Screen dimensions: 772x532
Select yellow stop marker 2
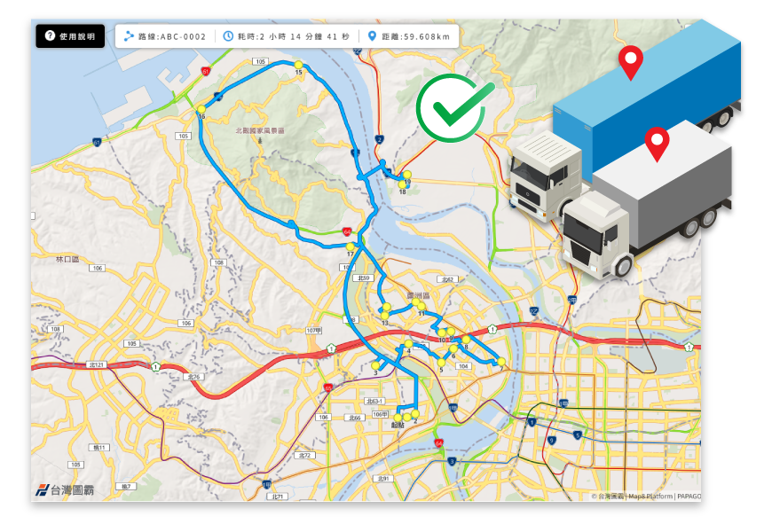415,414
